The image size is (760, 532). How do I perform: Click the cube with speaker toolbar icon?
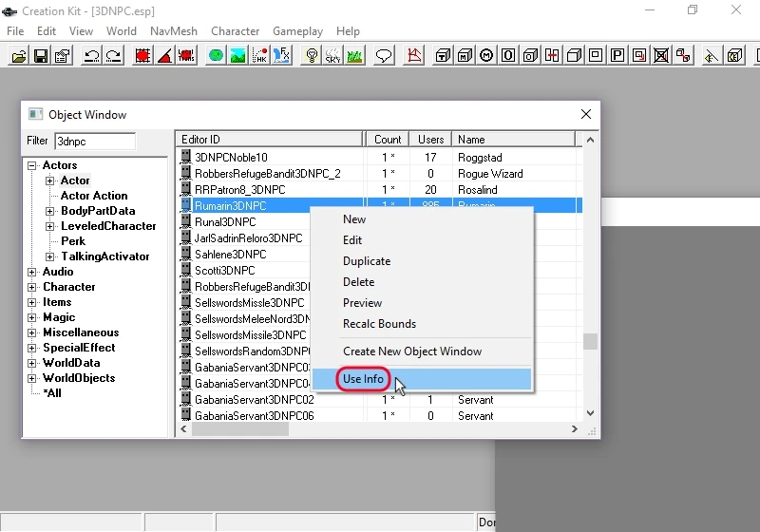tap(734, 56)
